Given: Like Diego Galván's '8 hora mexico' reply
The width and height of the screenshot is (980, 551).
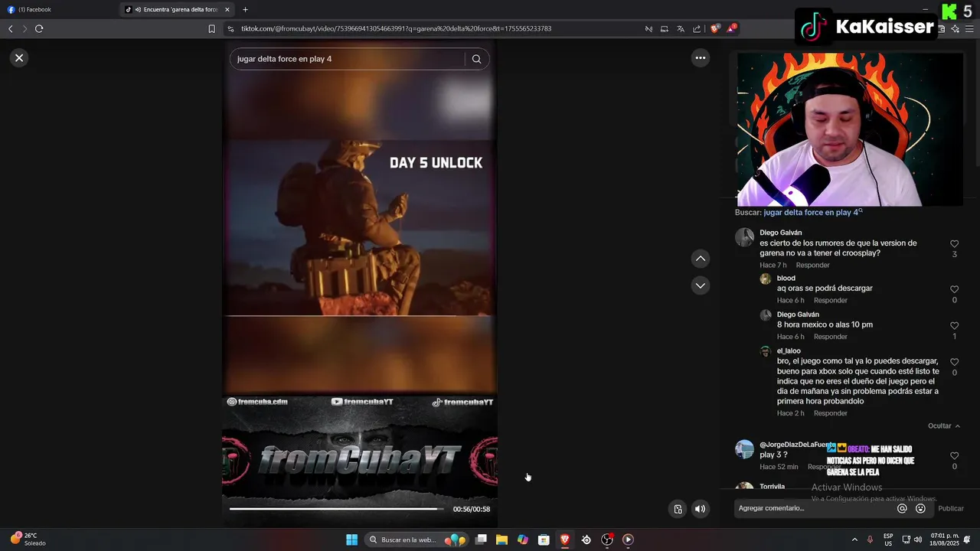Looking at the screenshot, I should (x=954, y=326).
